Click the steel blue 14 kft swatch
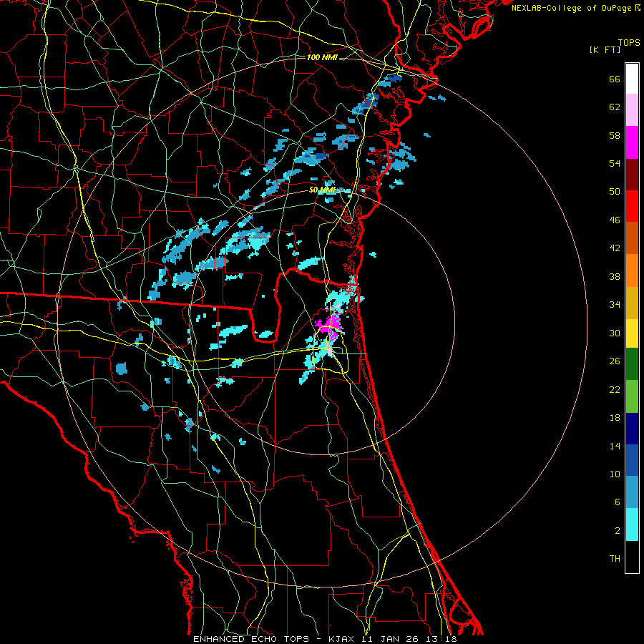Viewport: 644px width, 644px height. click(632, 492)
